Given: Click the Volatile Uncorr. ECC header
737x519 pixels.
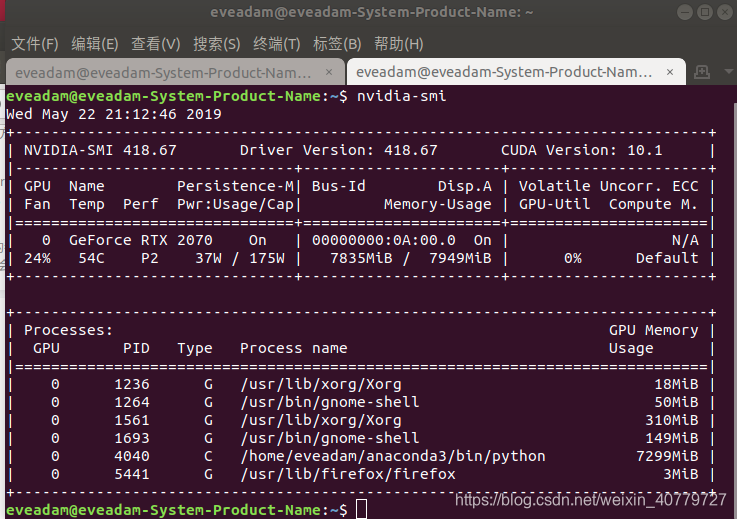Looking at the screenshot, I should tap(609, 187).
